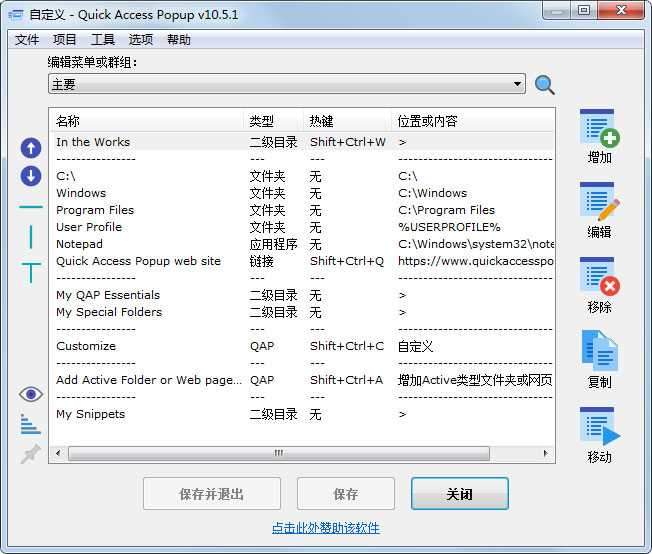Click the 移除 (Remove) favorite icon

point(599,278)
